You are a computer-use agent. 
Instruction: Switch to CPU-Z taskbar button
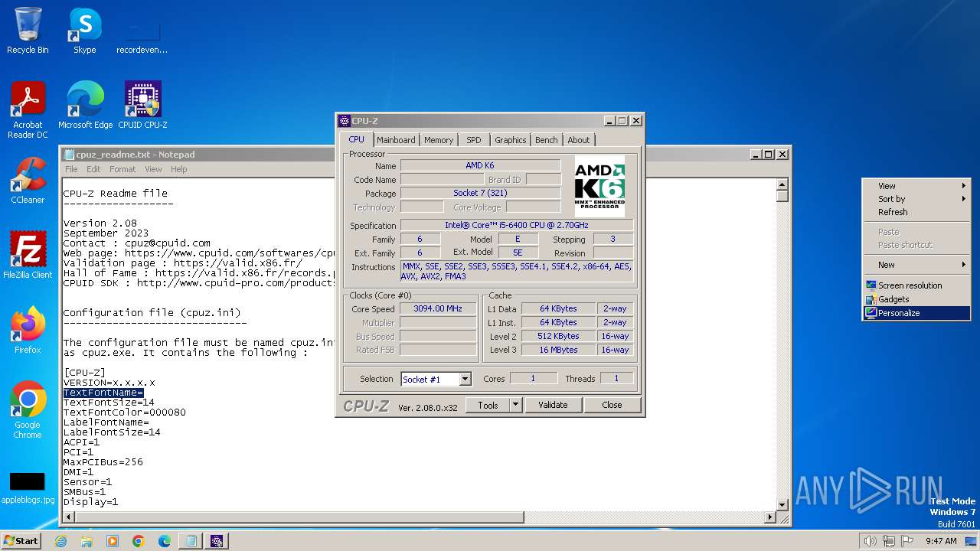point(217,541)
